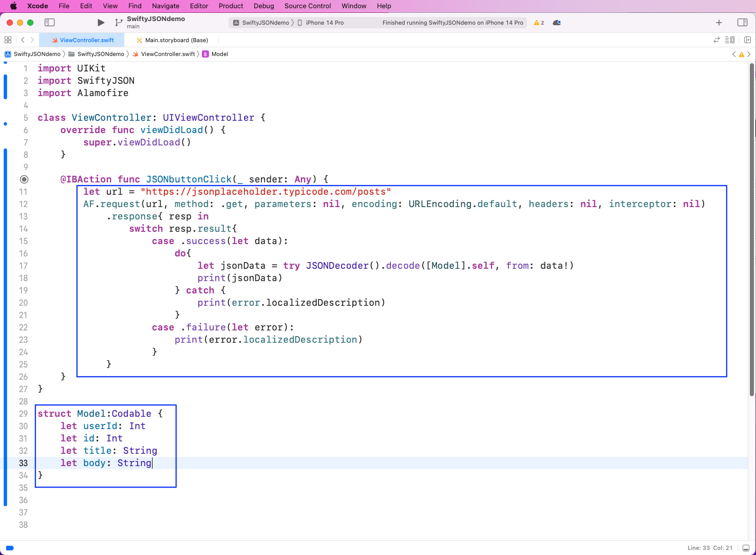Toggle the navigator sidebar
756x555 pixels.
[x=50, y=23]
